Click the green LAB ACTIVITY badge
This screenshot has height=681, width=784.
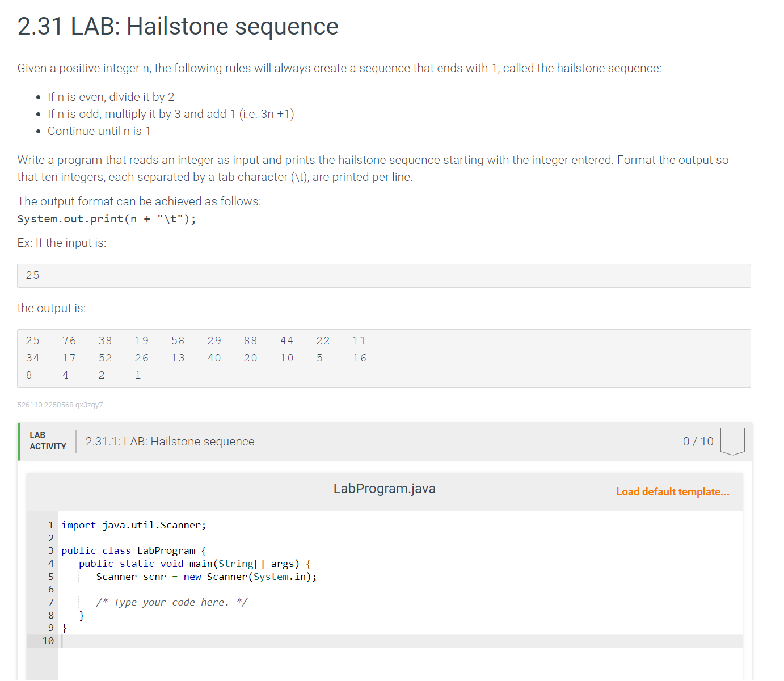[48, 441]
